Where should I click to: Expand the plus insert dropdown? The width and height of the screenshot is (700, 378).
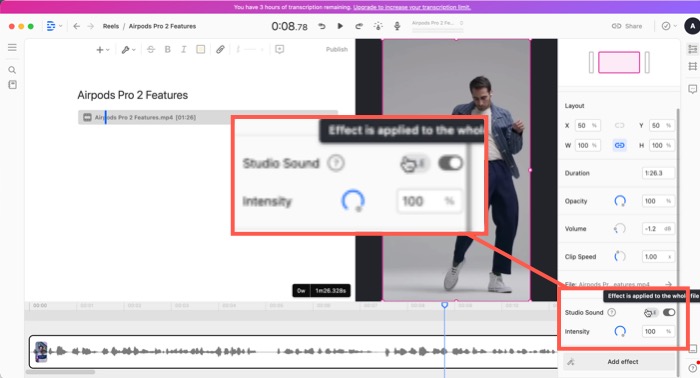(103, 50)
